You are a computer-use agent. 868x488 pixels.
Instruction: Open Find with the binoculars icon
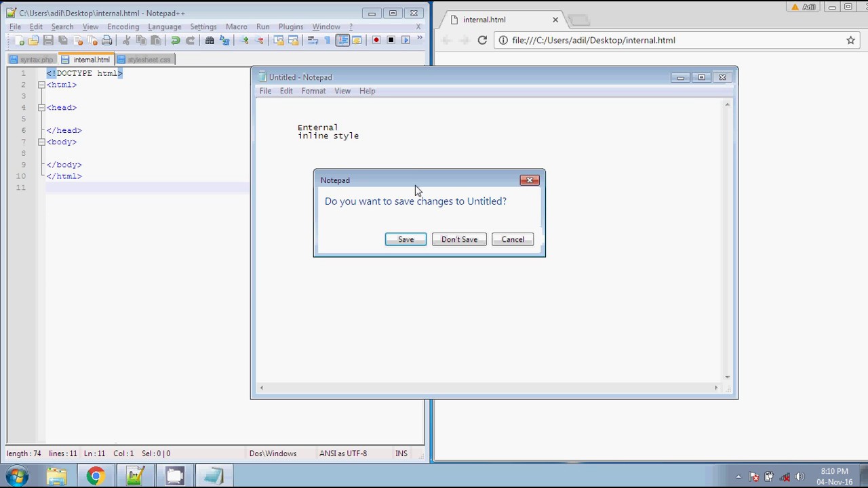210,41
